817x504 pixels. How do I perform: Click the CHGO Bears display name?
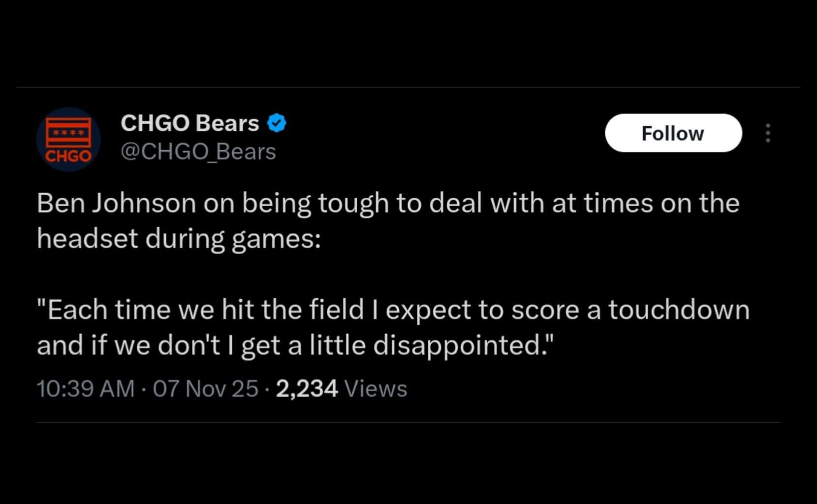[189, 123]
